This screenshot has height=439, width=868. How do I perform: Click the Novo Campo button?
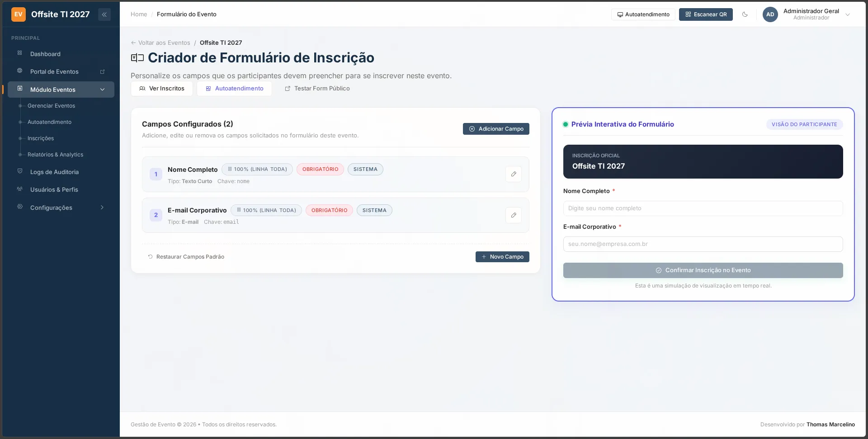[502, 257]
